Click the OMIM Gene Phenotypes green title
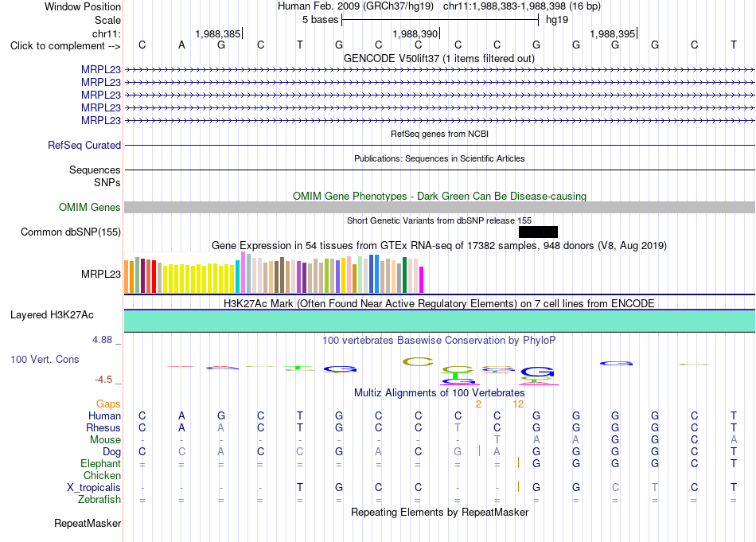This screenshot has width=756, height=542. [439, 196]
